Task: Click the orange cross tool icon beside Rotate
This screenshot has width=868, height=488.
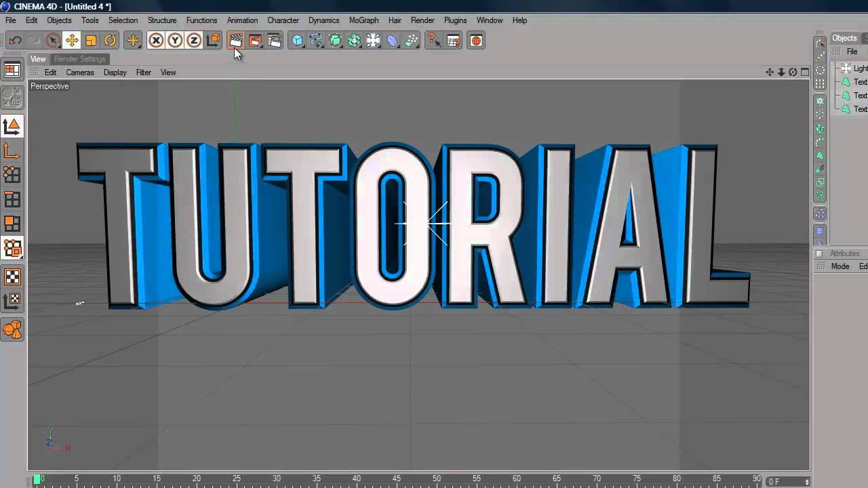Action: pyautogui.click(x=133, y=41)
